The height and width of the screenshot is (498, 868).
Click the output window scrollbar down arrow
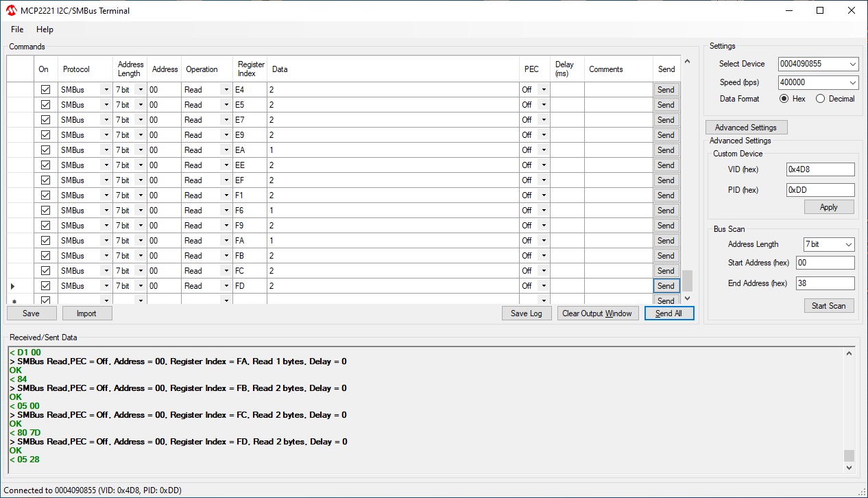[849, 468]
